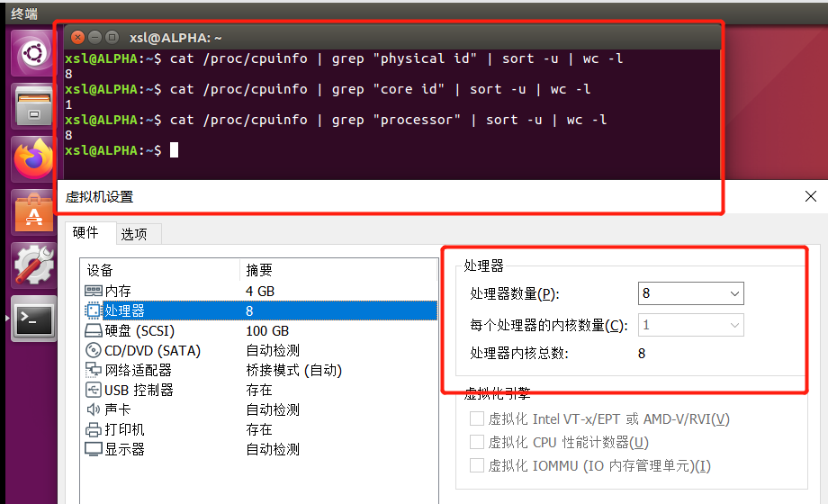The image size is (828, 504).
Task: Open the 处理器数量 dropdown showing 8
Action: pos(690,293)
